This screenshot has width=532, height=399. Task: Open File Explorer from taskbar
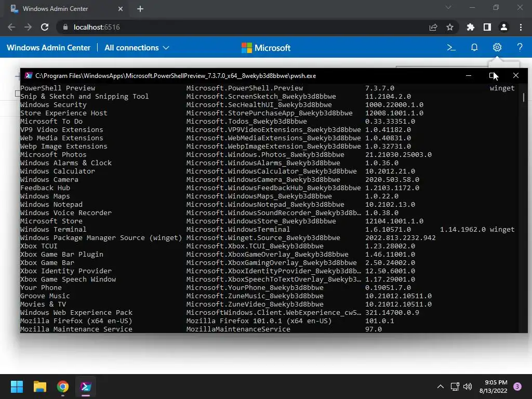pos(39,387)
